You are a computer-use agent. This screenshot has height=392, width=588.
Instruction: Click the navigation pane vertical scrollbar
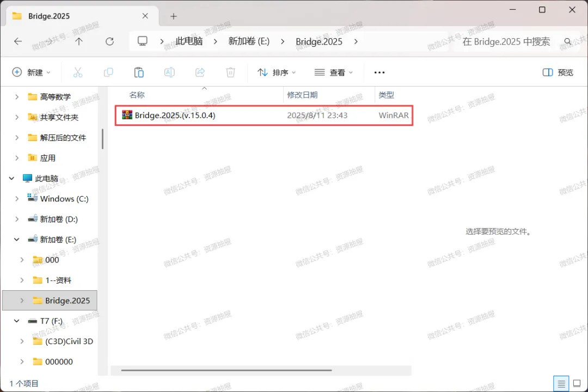point(102,139)
